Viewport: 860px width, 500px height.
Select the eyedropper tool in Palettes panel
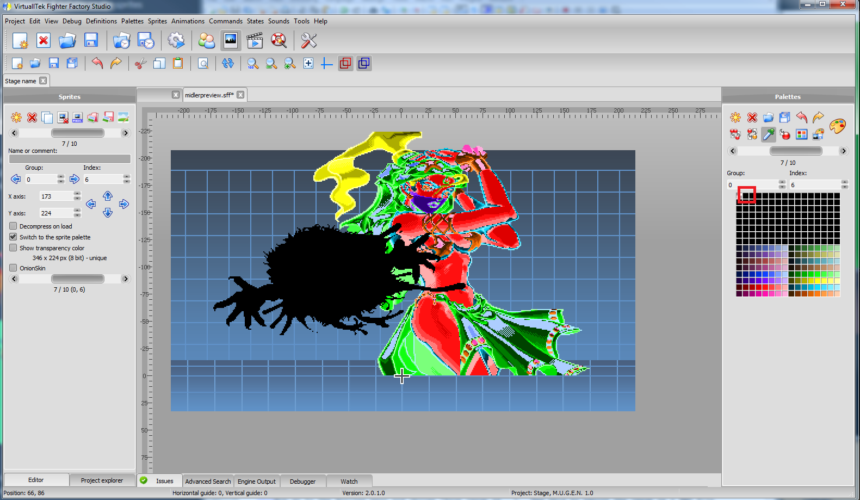coord(768,133)
